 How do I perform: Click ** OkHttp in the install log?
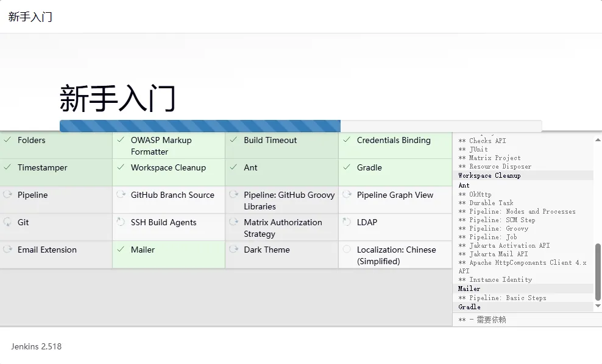coord(475,194)
